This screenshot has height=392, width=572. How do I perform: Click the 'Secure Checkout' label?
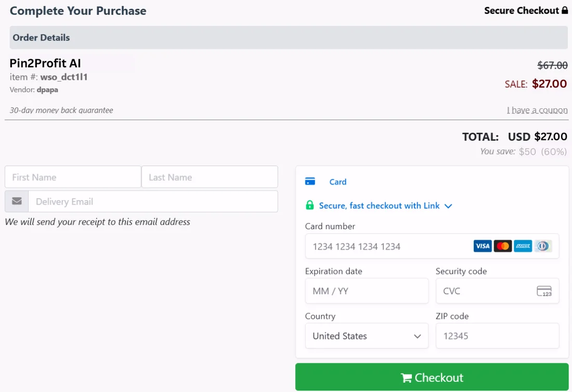click(521, 10)
